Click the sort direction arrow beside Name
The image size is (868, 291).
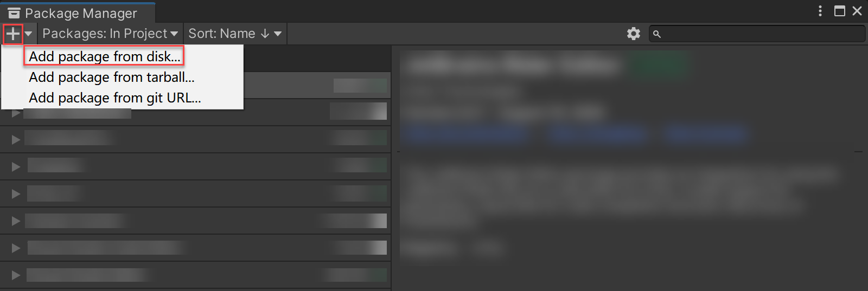[x=265, y=34]
